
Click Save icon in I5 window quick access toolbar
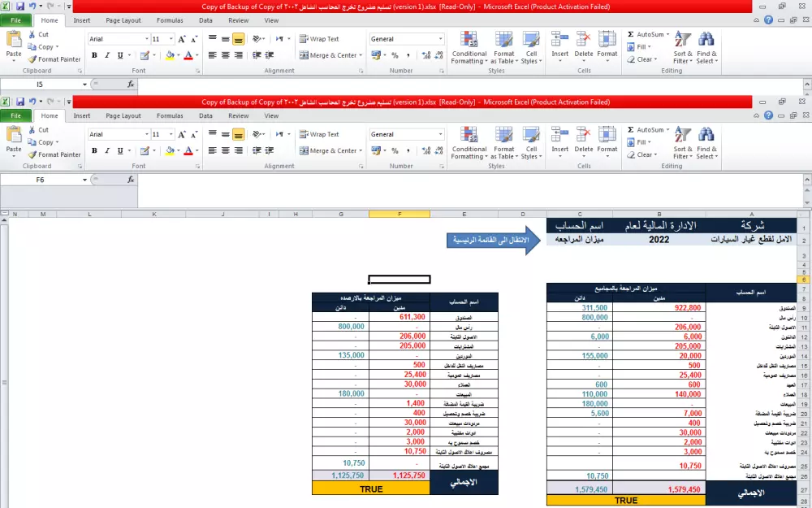[20, 7]
